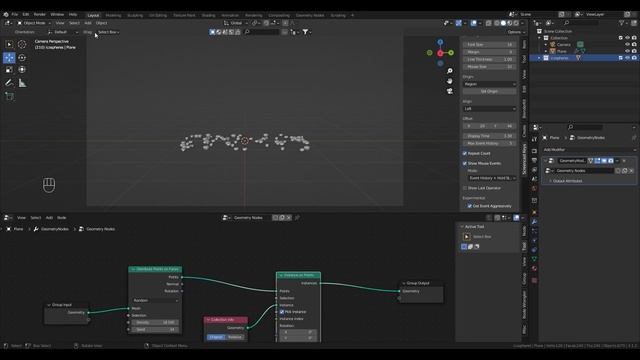
Task: Switch to the Modeling workspace tab
Action: [x=113, y=16]
